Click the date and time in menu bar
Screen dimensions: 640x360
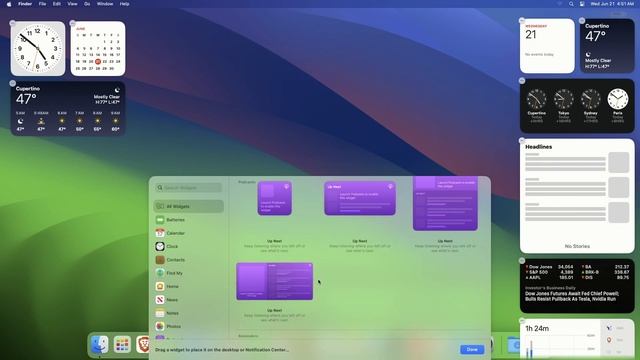tap(612, 4)
